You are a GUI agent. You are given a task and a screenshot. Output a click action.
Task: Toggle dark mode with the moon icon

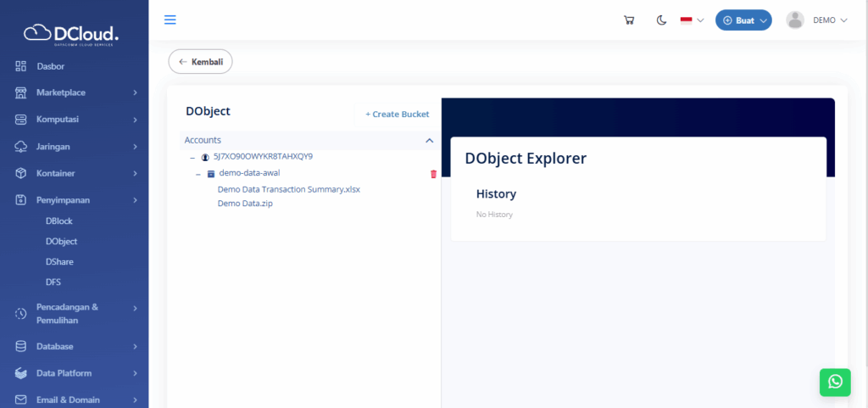(661, 20)
